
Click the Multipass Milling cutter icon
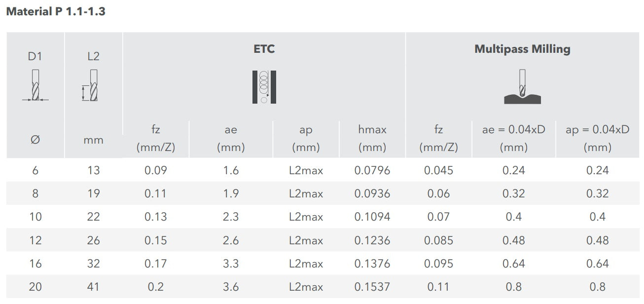click(x=522, y=87)
